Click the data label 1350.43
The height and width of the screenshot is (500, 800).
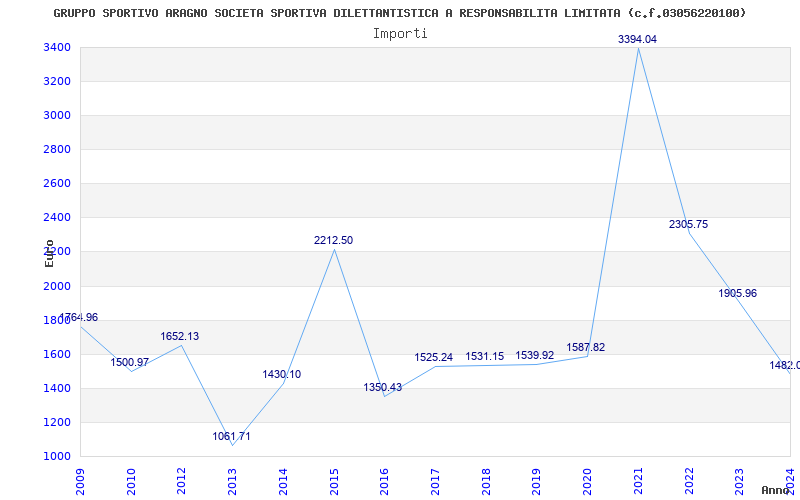point(383,387)
